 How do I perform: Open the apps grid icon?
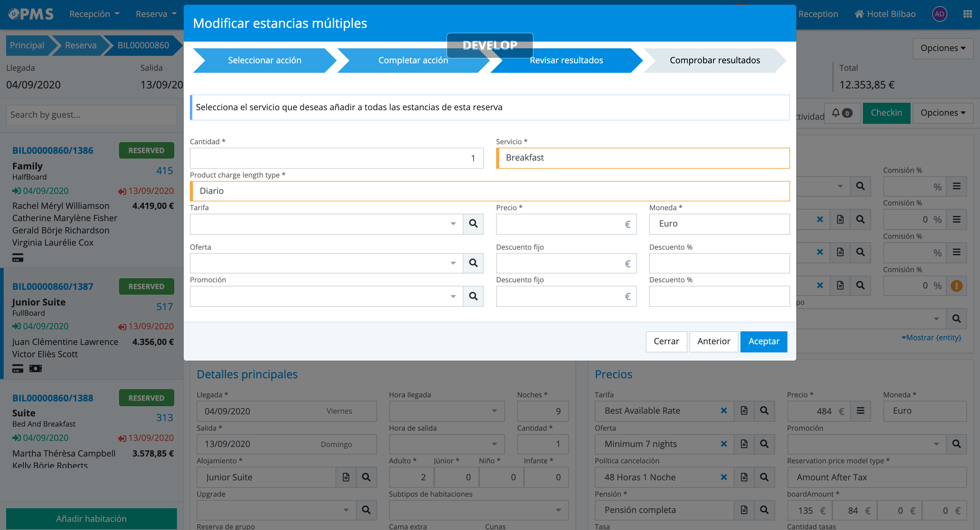tap(967, 14)
